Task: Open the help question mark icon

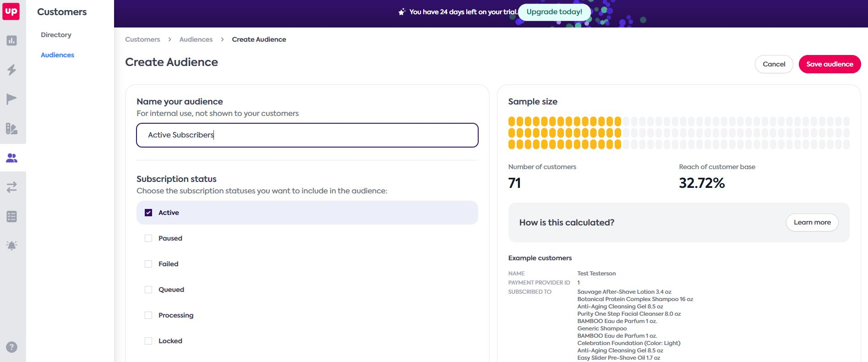Action: 12,347
